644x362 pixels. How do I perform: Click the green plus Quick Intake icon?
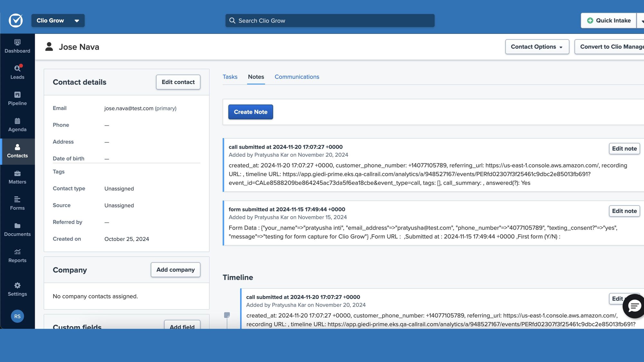tap(590, 21)
